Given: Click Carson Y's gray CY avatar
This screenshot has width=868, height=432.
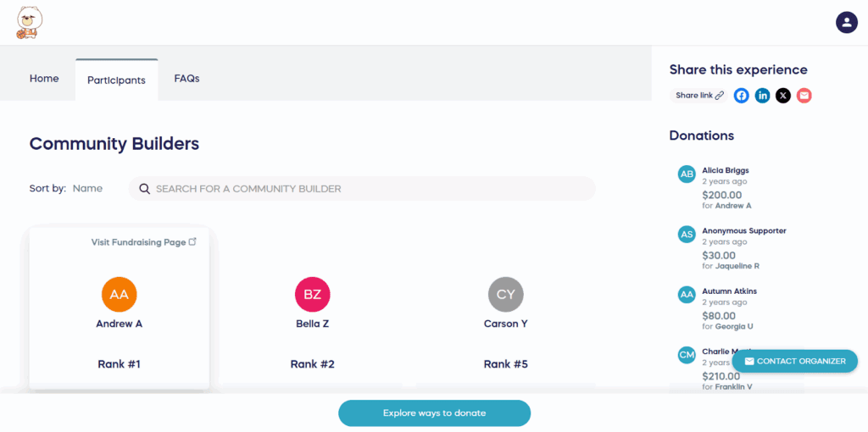Looking at the screenshot, I should [x=506, y=294].
